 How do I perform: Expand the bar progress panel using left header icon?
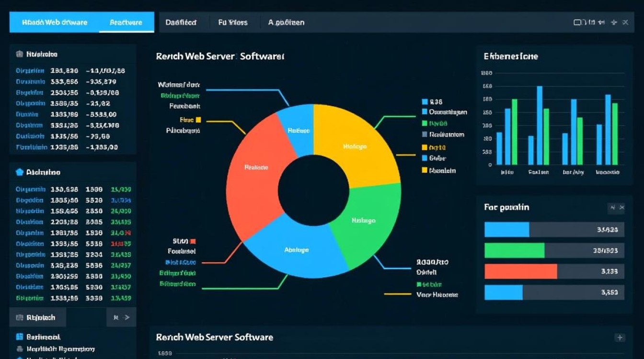pyautogui.click(x=612, y=207)
